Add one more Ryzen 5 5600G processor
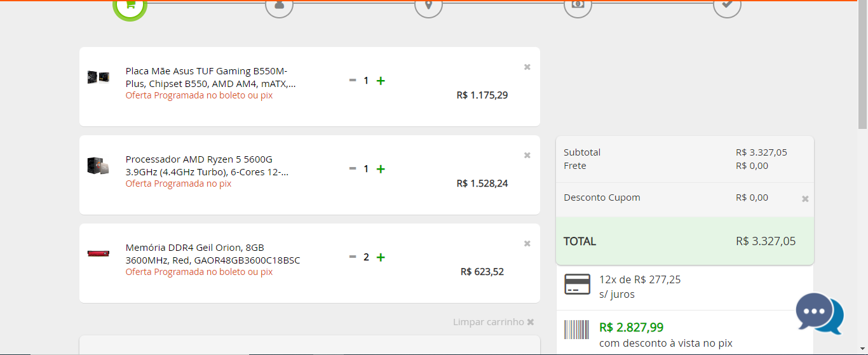Image resolution: width=868 pixels, height=355 pixels. pos(381,169)
